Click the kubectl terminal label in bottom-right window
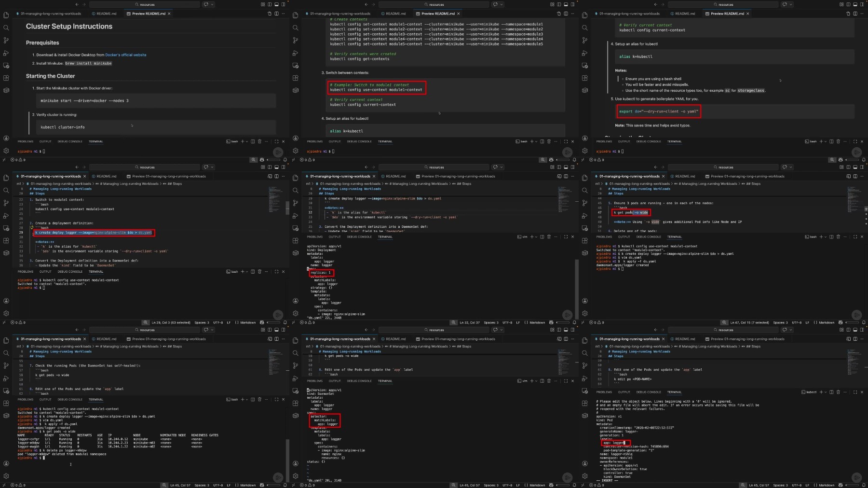Viewport: 868px width, 488px height. point(809,392)
